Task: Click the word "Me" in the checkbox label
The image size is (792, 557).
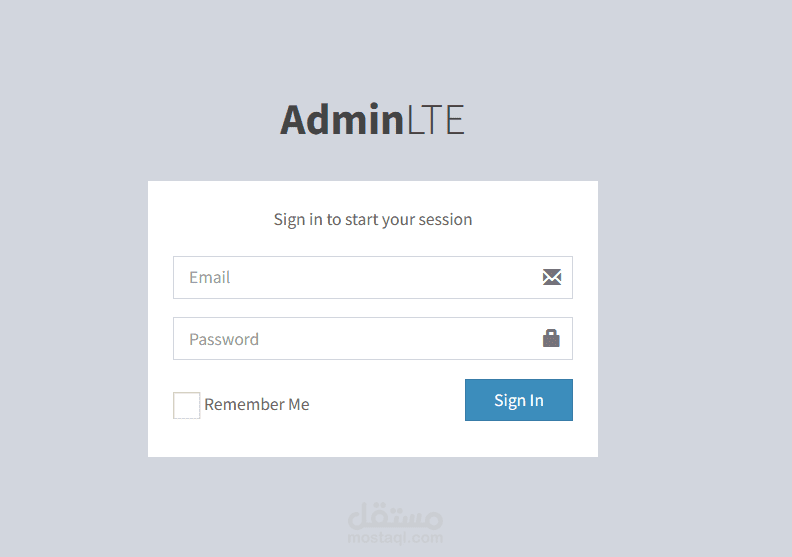Action: tap(298, 405)
